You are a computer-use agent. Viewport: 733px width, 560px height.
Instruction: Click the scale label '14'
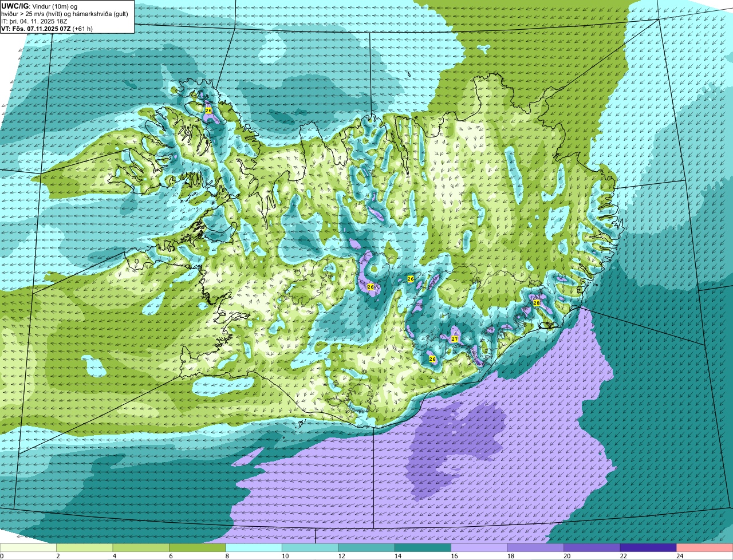[397, 556]
